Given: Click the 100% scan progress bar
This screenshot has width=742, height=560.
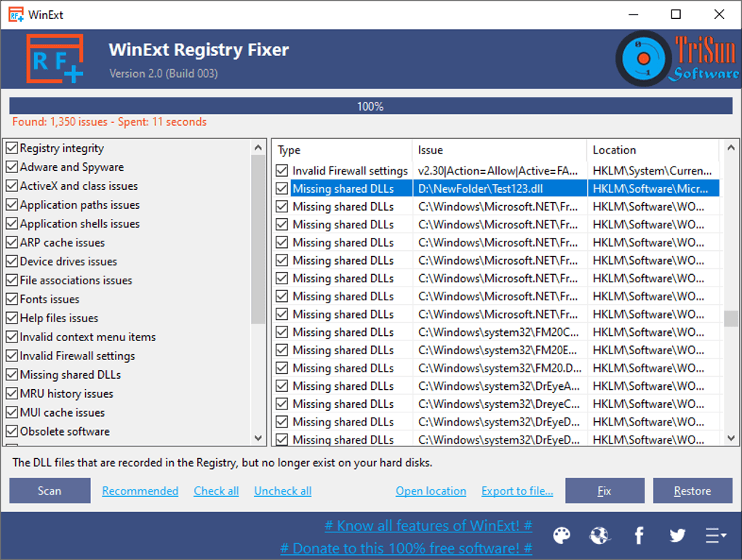Looking at the screenshot, I should [370, 106].
